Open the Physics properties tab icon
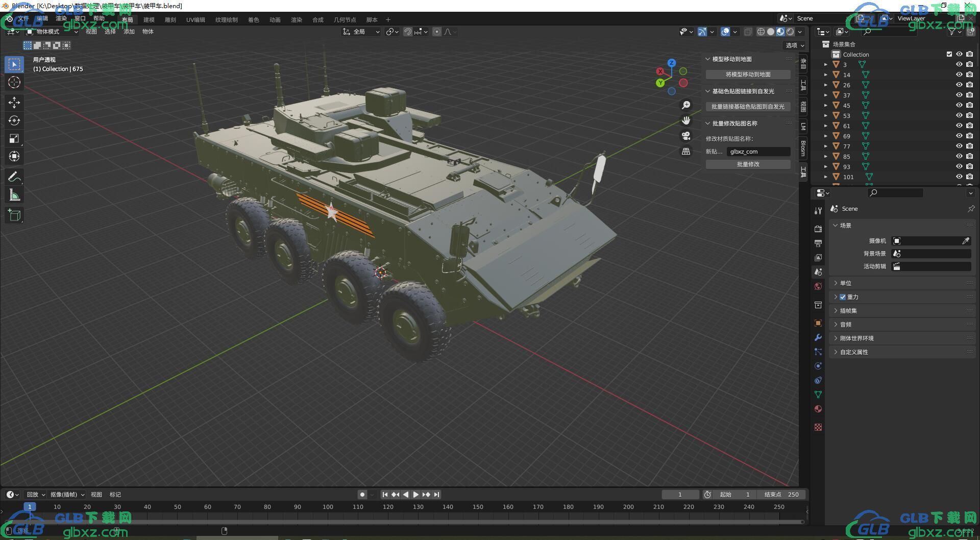The height and width of the screenshot is (540, 980). [x=818, y=366]
